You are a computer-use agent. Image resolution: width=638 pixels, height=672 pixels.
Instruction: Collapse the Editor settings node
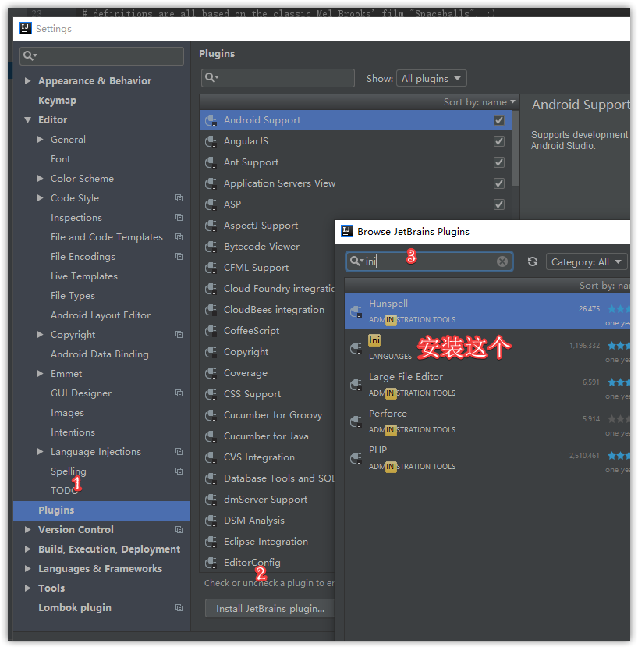coord(27,120)
